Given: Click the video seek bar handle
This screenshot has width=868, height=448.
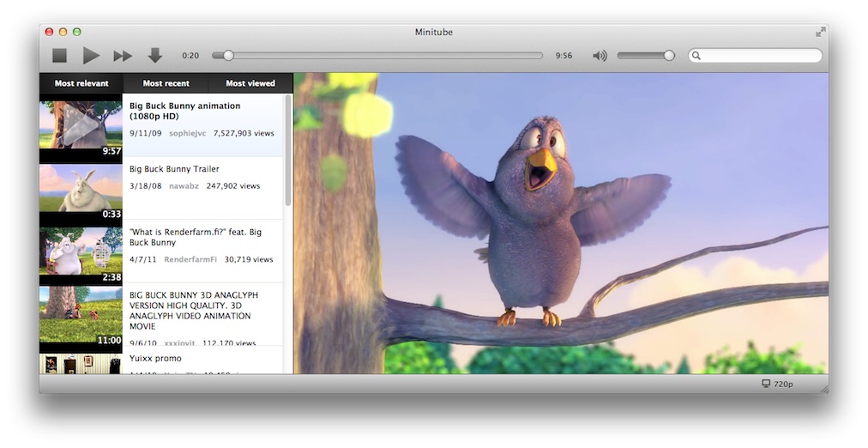Looking at the screenshot, I should tap(228, 56).
